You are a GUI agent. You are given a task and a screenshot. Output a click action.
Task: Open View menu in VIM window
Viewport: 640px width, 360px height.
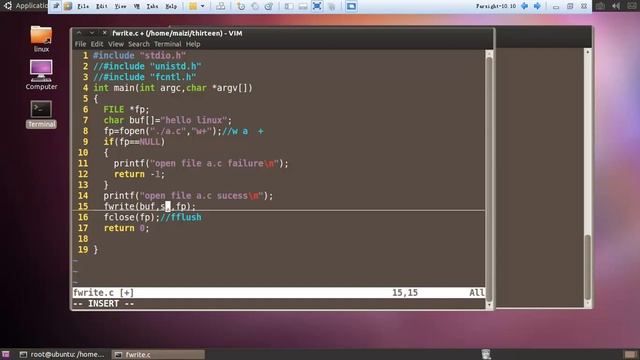[116, 44]
